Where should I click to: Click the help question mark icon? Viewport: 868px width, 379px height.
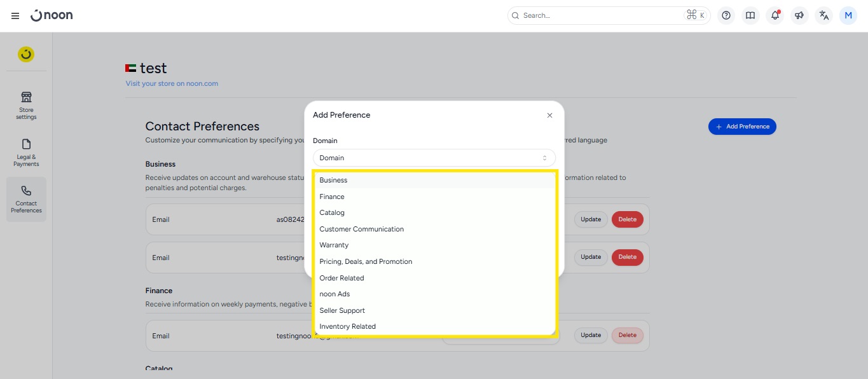(726, 16)
